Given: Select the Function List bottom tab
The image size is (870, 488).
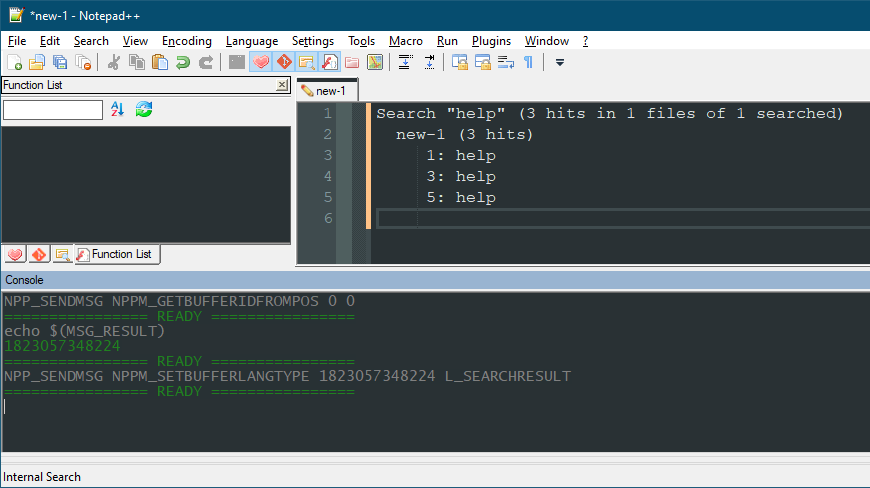Looking at the screenshot, I should point(117,254).
